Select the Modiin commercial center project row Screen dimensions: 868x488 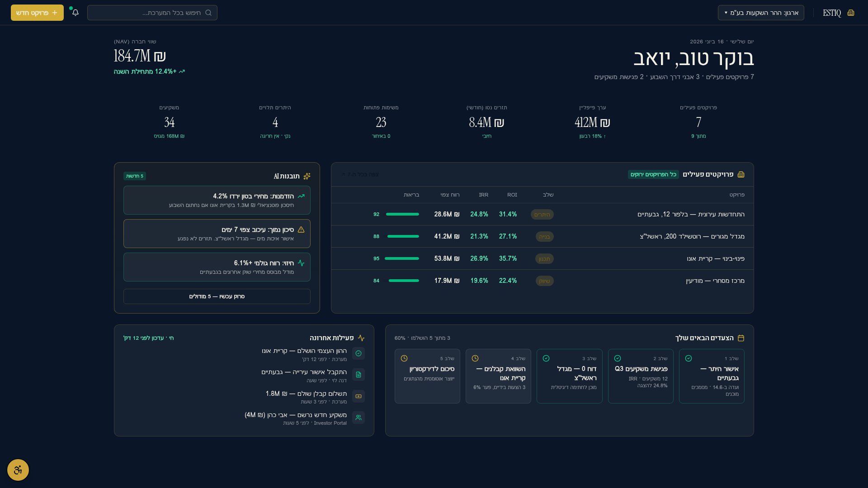click(542, 281)
